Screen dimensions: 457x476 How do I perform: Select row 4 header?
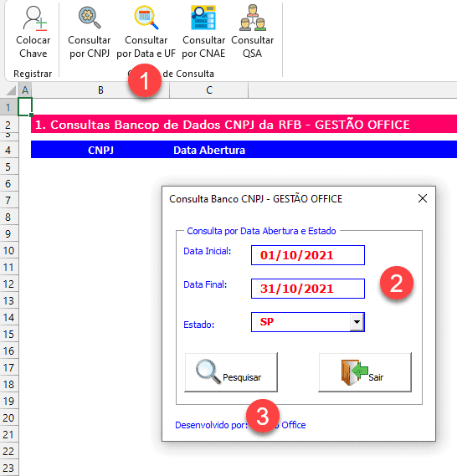point(8,150)
